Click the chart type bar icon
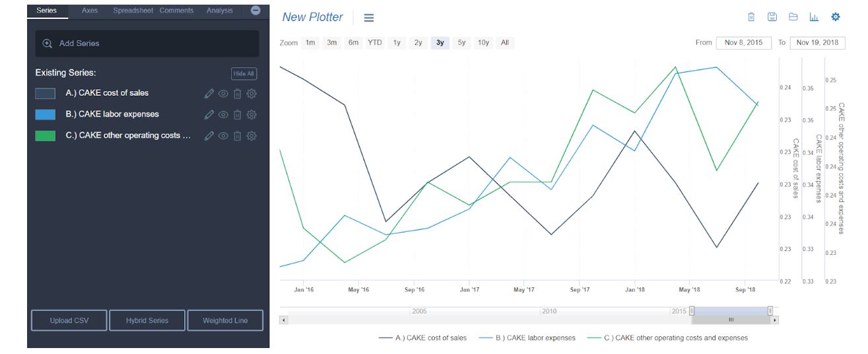The image size is (868, 354). [x=814, y=17]
